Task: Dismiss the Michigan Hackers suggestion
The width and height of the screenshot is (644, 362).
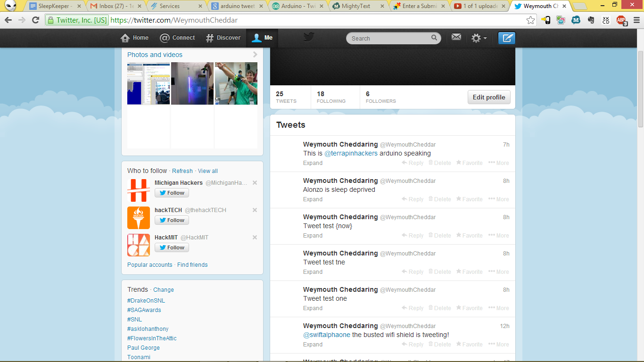Action: coord(255,182)
